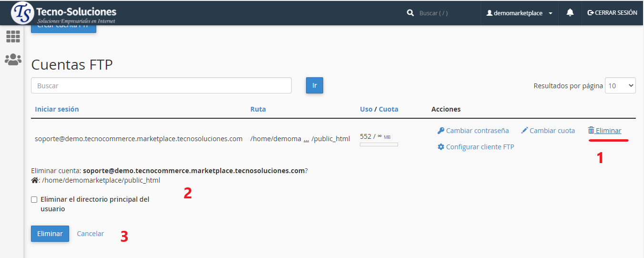Image resolution: width=644 pixels, height=258 pixels.
Task: Check Eliminar el directorio principal del usuario
Action: [34, 199]
